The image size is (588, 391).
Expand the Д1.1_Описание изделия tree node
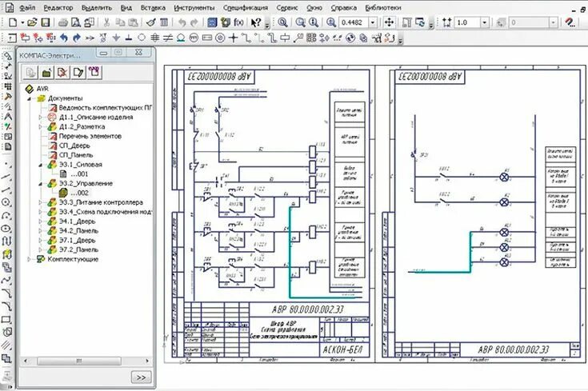point(41,117)
